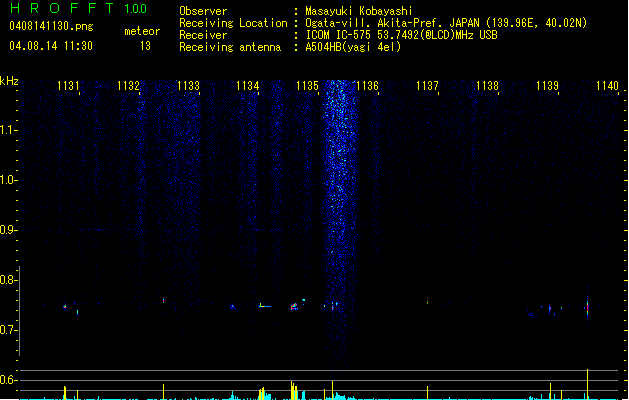
Task: Click the broadband noise burst before 1136
Action: [339, 217]
